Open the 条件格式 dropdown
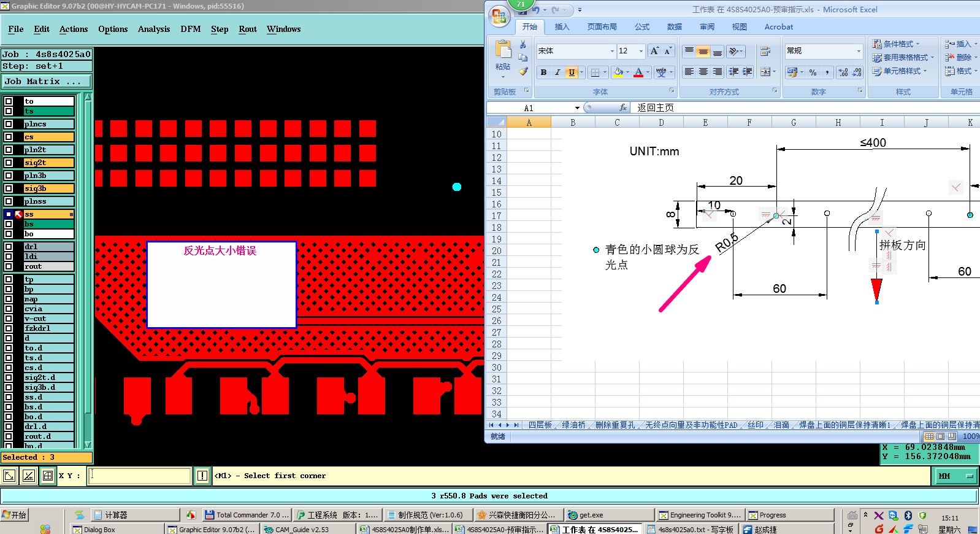 click(896, 44)
